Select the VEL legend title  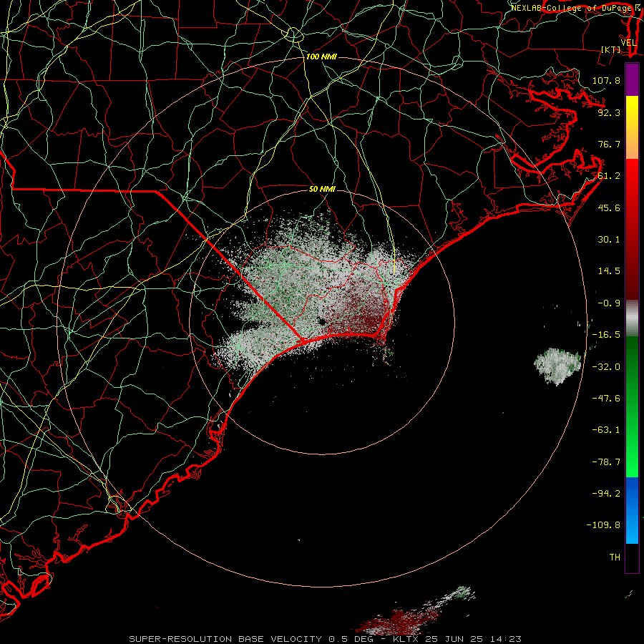(x=628, y=43)
